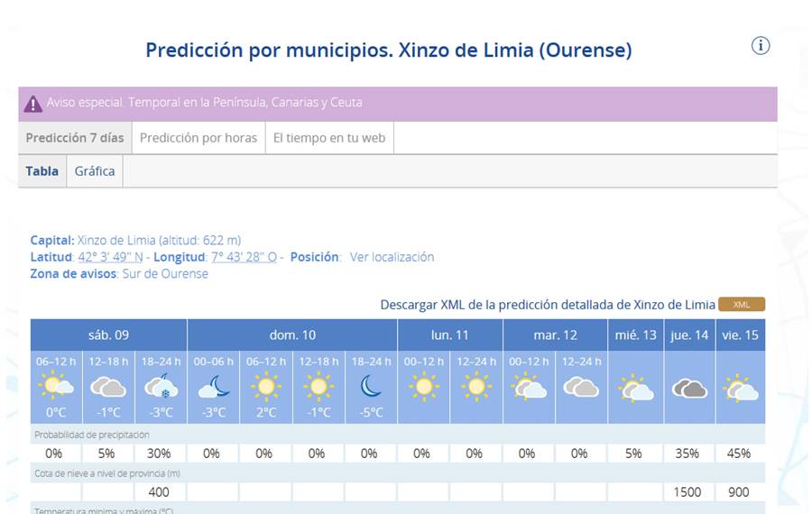Select the Gráfica view tab
Viewport: 812px width, 514px height.
95,170
